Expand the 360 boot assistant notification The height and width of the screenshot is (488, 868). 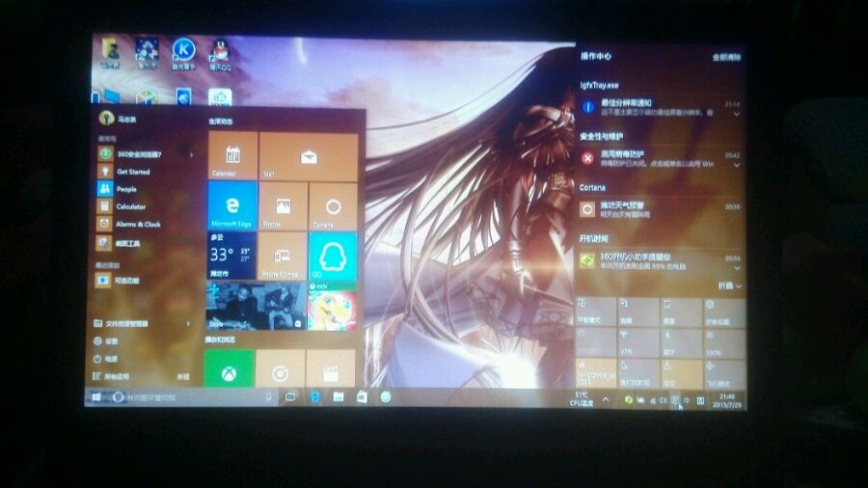coord(736,268)
